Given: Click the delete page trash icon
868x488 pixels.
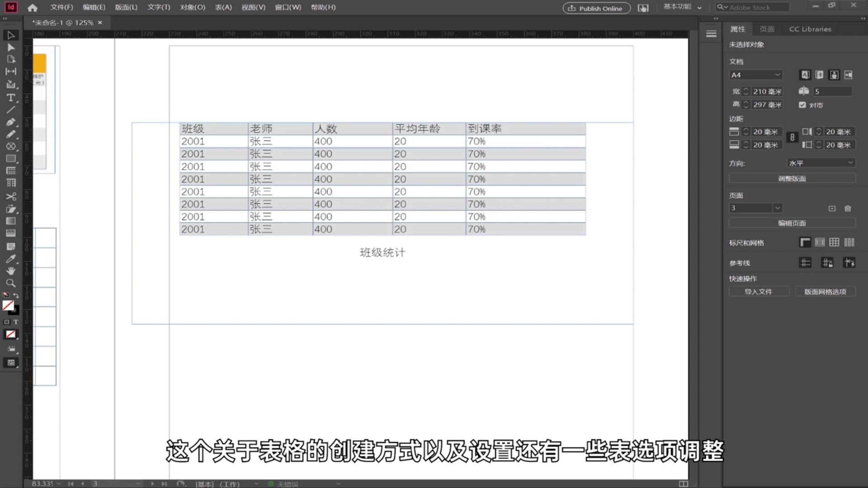Looking at the screenshot, I should 848,208.
